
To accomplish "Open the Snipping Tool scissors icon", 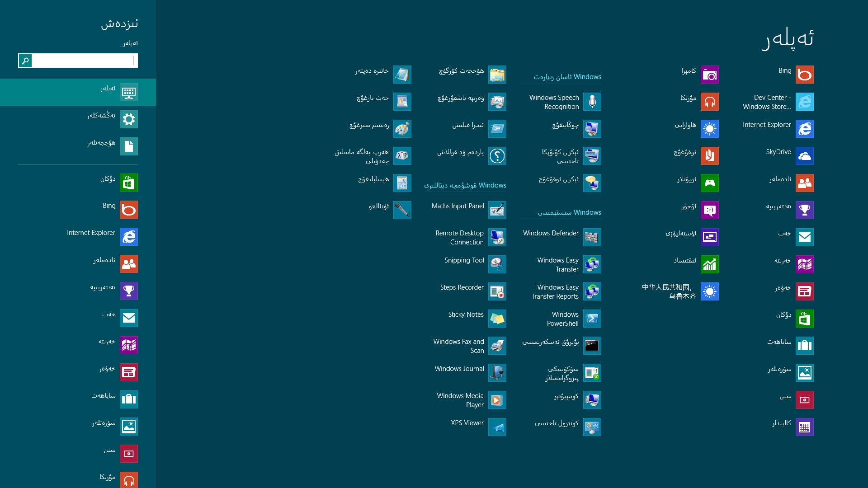I will click(x=497, y=264).
